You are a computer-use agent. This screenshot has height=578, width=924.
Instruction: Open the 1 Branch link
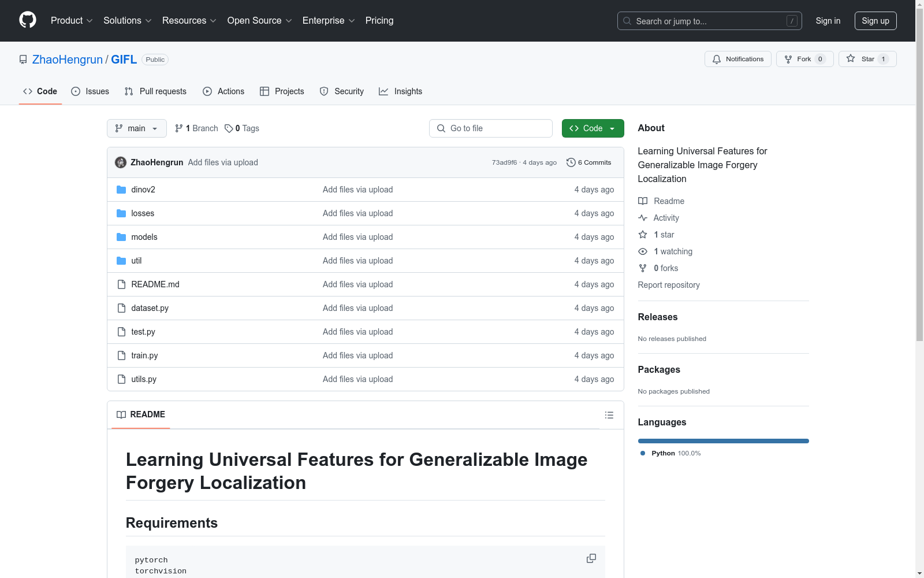click(196, 128)
